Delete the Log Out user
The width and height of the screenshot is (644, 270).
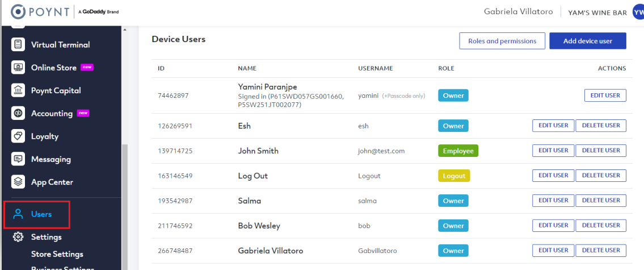coord(601,175)
